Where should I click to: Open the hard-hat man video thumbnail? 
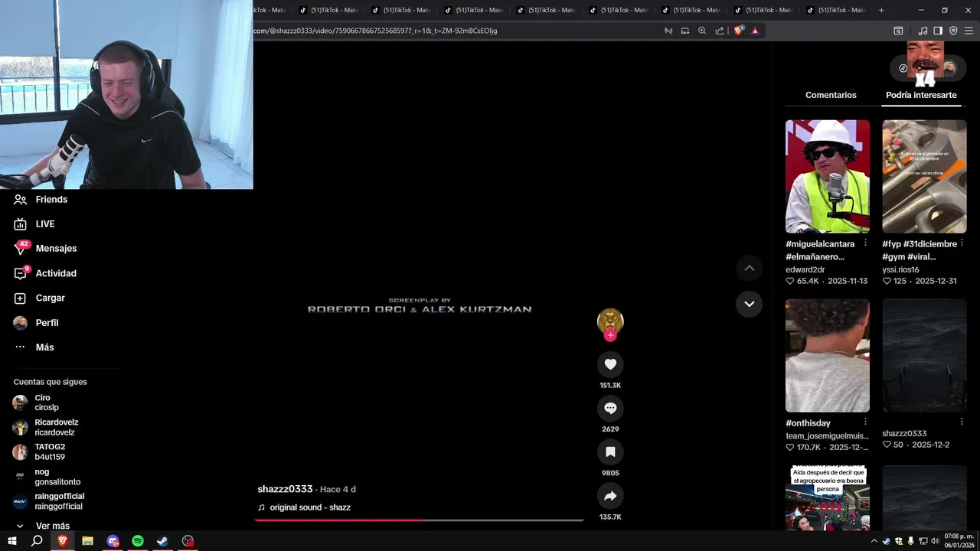click(828, 176)
